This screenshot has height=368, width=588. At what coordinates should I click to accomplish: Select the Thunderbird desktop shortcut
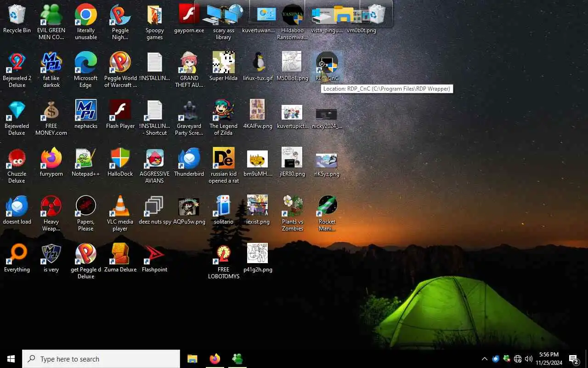(x=189, y=162)
